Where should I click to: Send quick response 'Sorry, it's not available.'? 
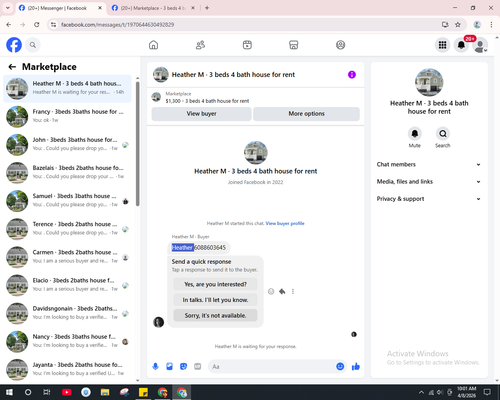click(215, 315)
